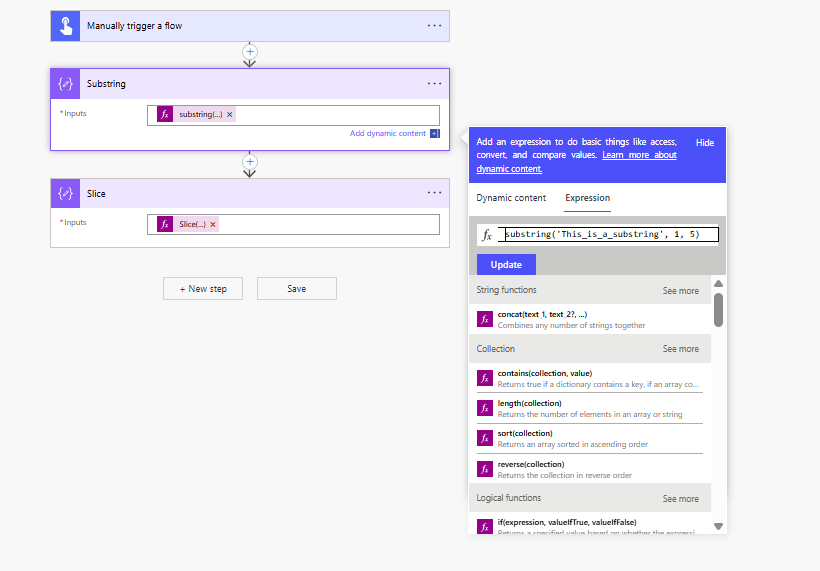
Task: Click the Manually trigger a flow title
Action: click(134, 26)
